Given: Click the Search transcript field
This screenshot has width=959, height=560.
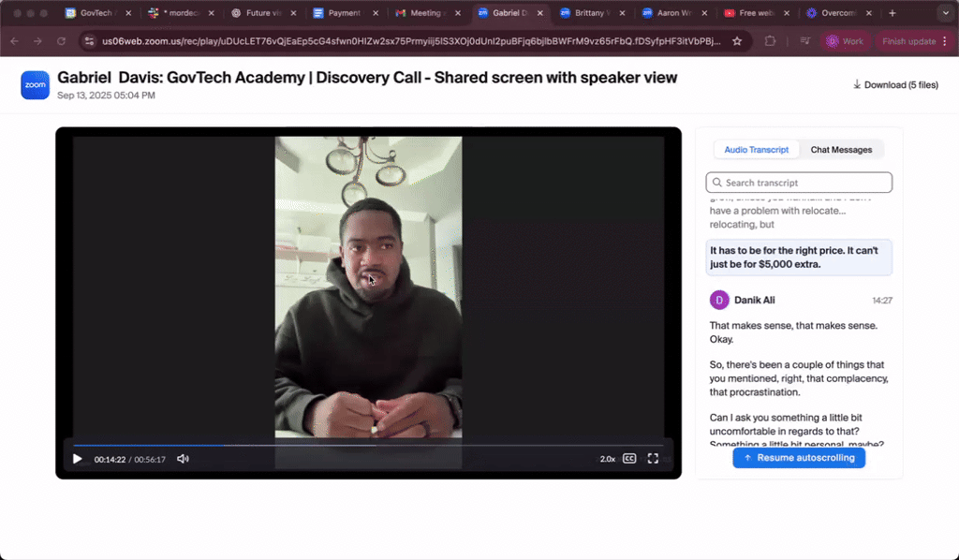Looking at the screenshot, I should [799, 183].
